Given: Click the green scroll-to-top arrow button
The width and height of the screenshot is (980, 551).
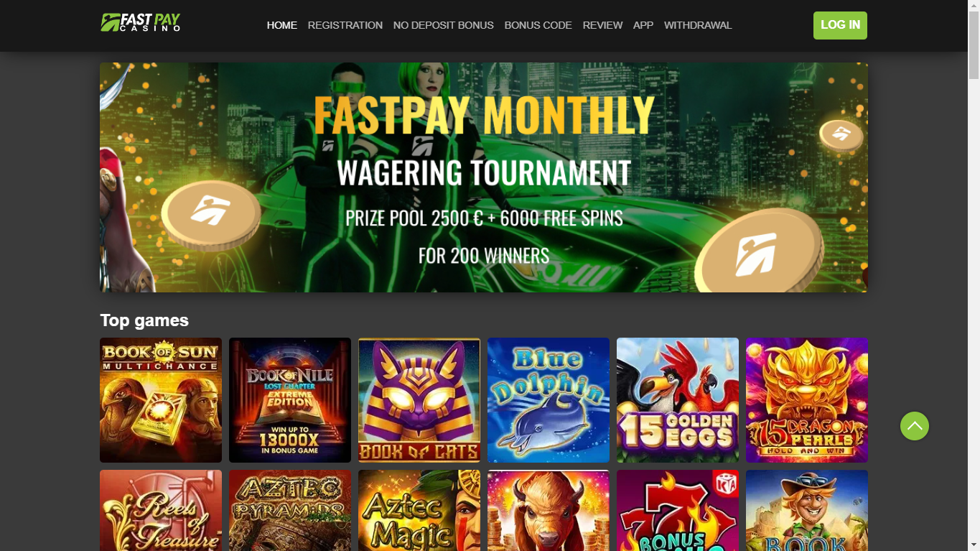Looking at the screenshot, I should 914,426.
